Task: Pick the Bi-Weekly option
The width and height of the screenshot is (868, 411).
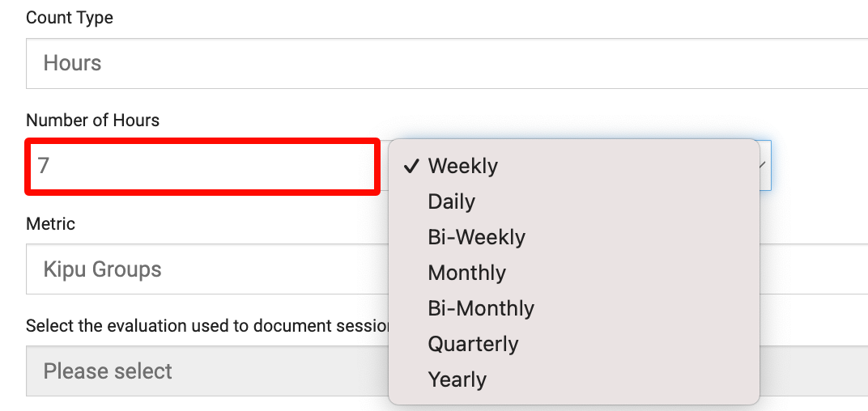Action: pyautogui.click(x=476, y=237)
